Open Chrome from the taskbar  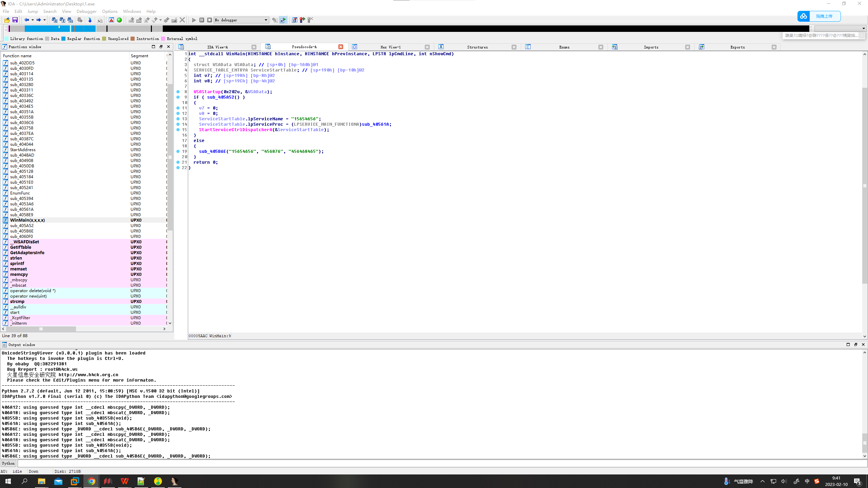[x=92, y=481]
